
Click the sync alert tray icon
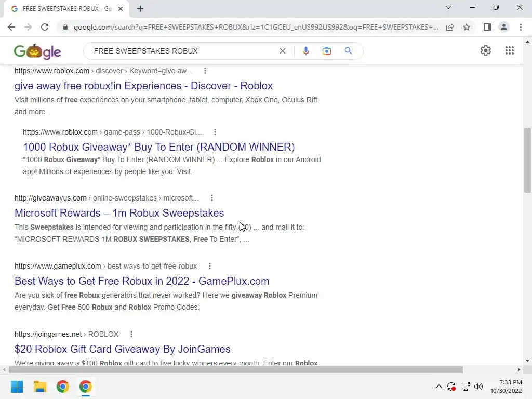451,387
